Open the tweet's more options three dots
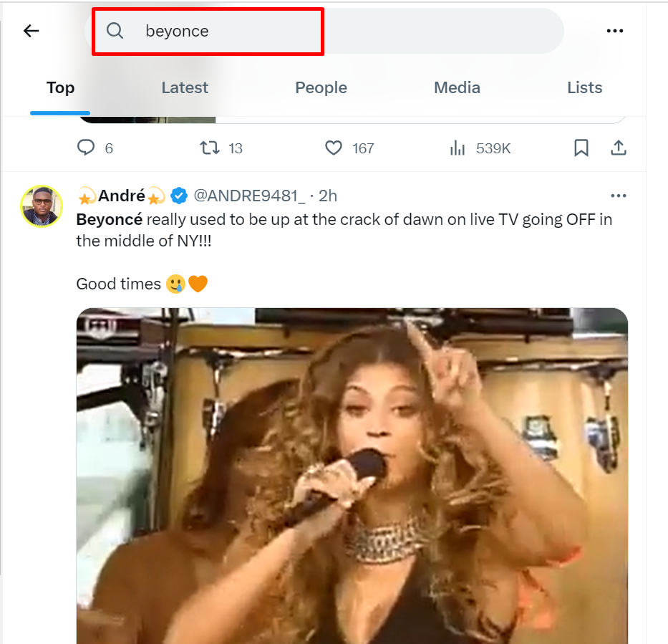The height and width of the screenshot is (644, 668). point(619,195)
